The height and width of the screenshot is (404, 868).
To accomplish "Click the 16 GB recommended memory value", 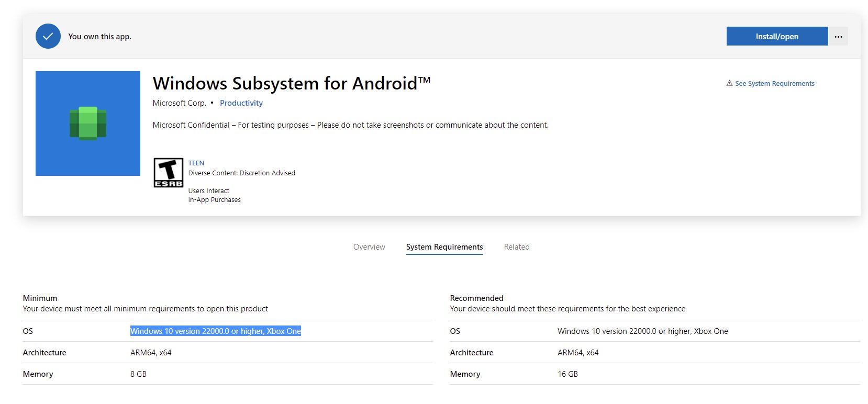I will (x=567, y=374).
